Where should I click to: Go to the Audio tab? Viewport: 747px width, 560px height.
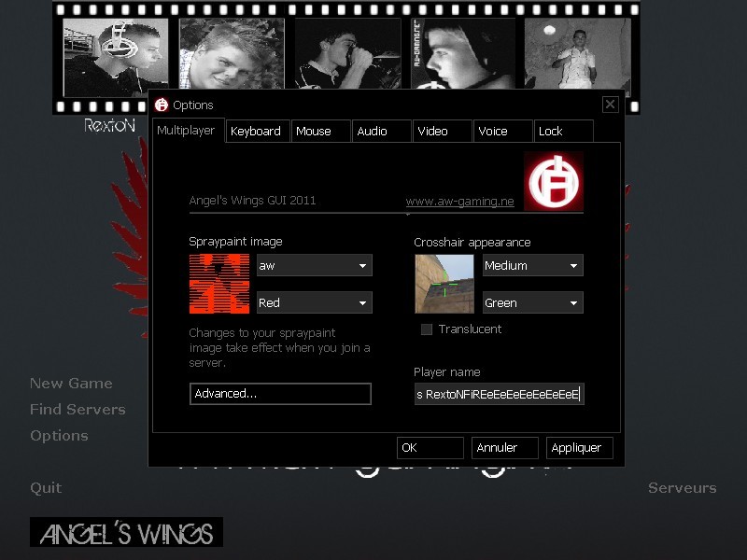[372, 132]
